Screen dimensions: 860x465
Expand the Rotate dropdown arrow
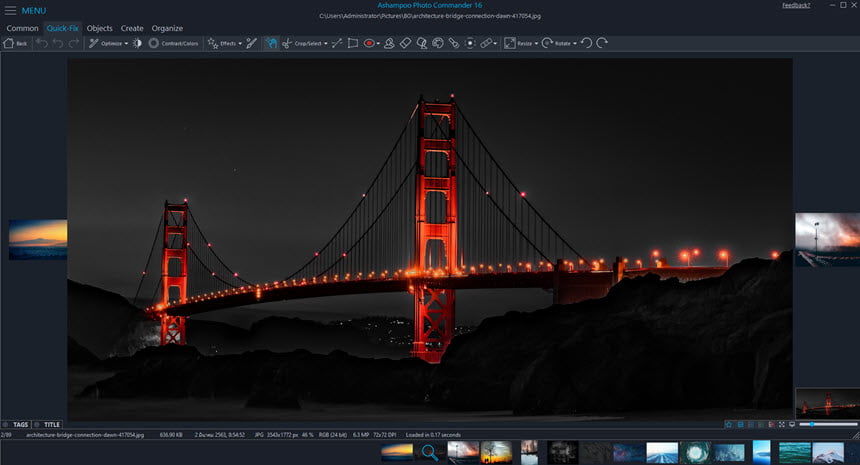575,43
